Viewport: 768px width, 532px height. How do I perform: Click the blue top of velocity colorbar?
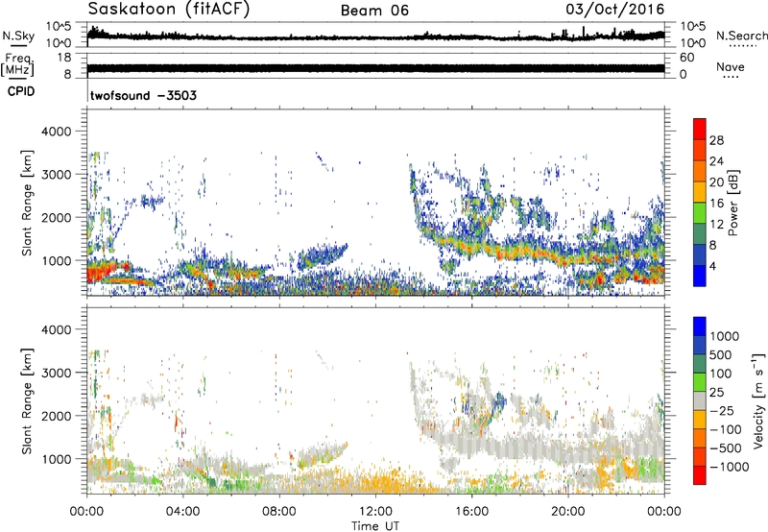[x=700, y=326]
